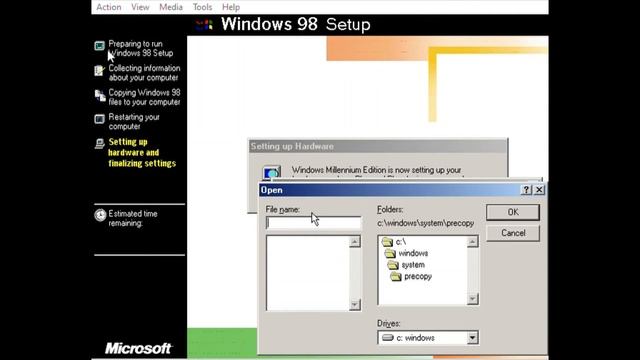
Task: Click the empty file list box
Action: 308,273
